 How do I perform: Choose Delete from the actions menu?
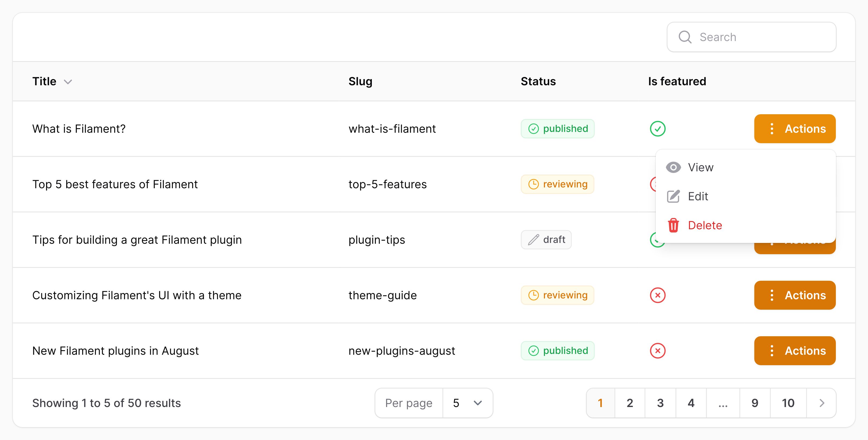(x=746, y=225)
